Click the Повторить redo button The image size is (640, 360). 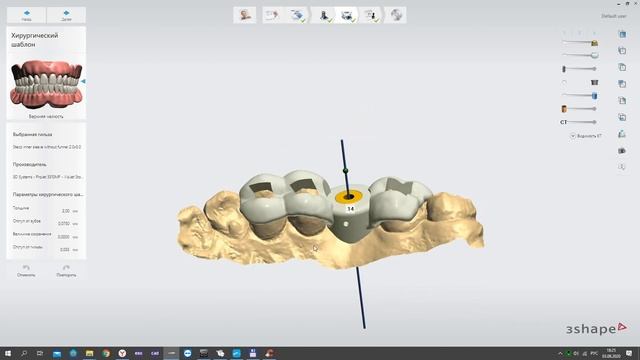click(66, 271)
